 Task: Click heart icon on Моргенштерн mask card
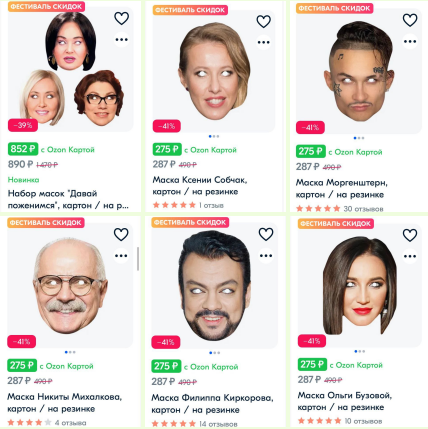[410, 20]
